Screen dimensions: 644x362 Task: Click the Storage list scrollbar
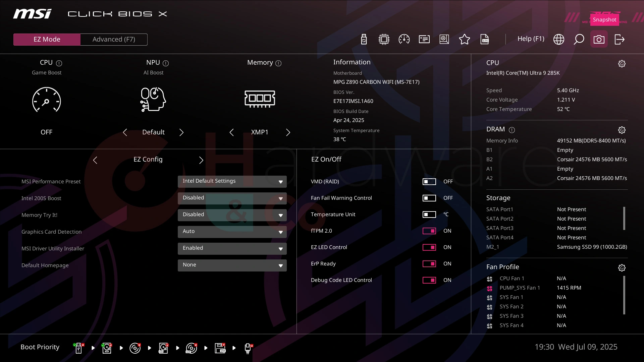pyautogui.click(x=624, y=218)
